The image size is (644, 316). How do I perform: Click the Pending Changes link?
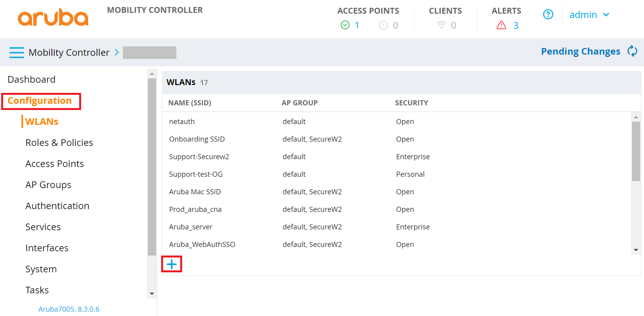click(x=580, y=51)
